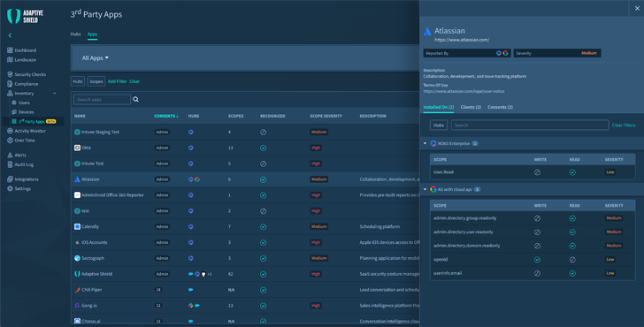644x327 pixels.
Task: Switch to the Clients (2) tab
Action: [471, 107]
